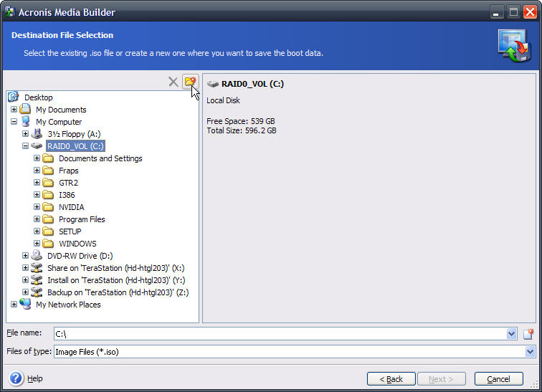The height and width of the screenshot is (392, 542).
Task: Minimize the Acronis Media Builder window
Action: [x=496, y=12]
